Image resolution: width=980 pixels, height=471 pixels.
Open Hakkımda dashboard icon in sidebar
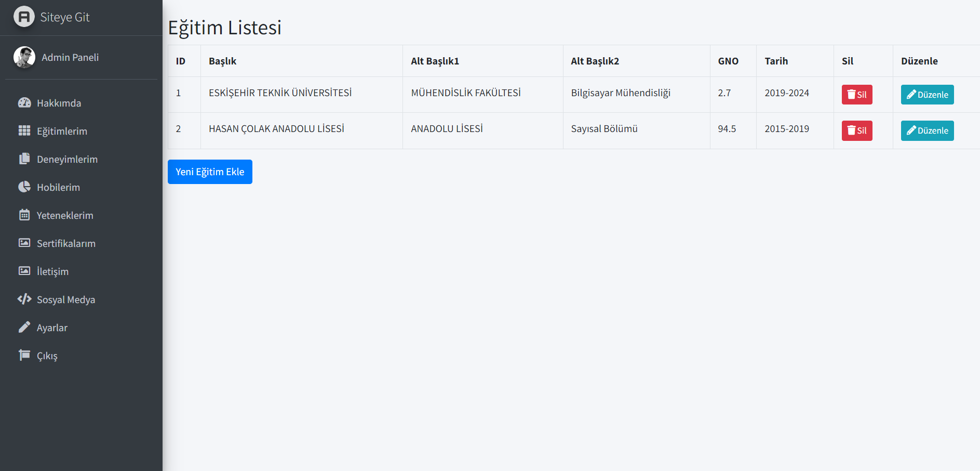tap(24, 103)
